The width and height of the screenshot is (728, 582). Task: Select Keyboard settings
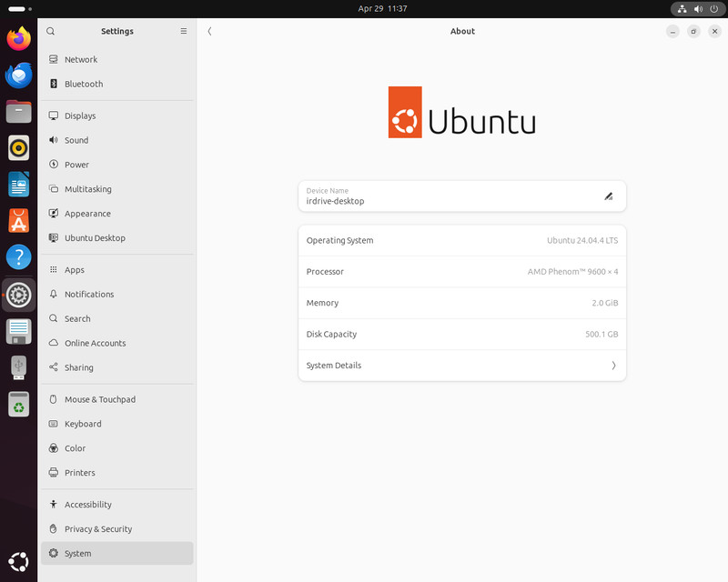117,423
